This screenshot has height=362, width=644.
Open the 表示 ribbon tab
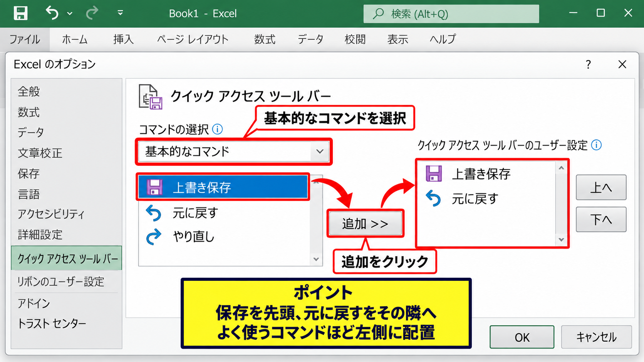[397, 39]
